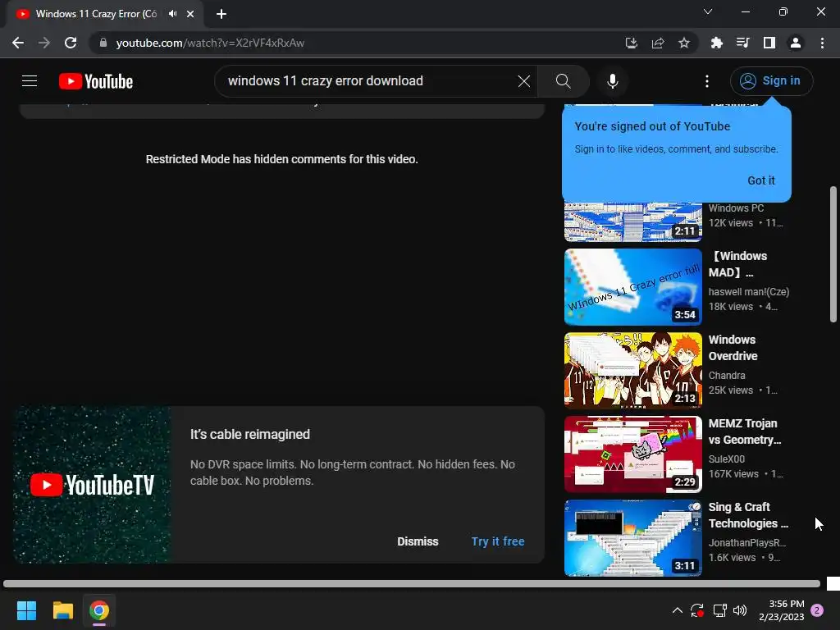The height and width of the screenshot is (630, 840).
Task: Close the Windows 11 Crazy Error tab
Action: pos(190,14)
